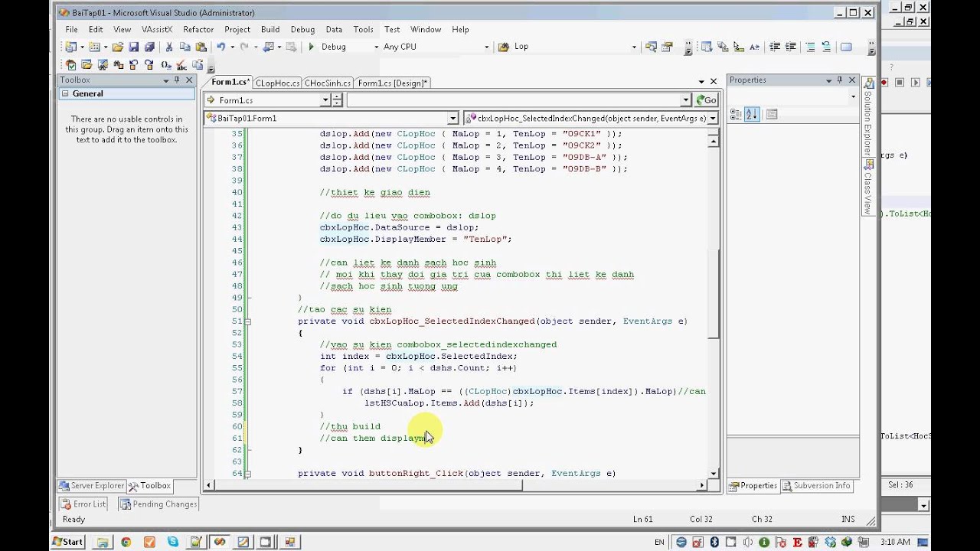Open the active files list dropdown arrow
This screenshot has width=980, height=551.
click(x=701, y=82)
